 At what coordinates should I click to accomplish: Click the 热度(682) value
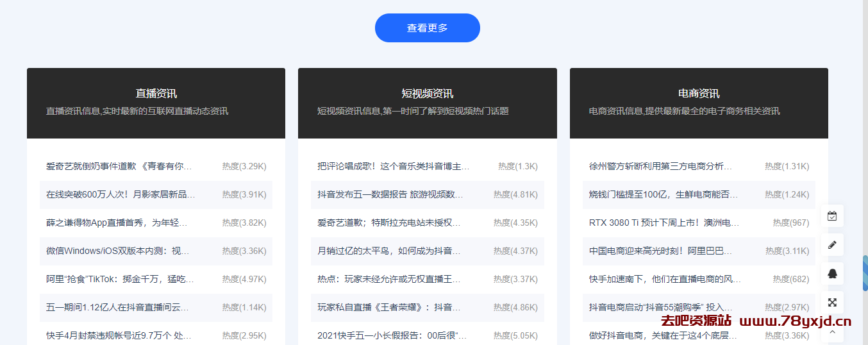point(791,279)
